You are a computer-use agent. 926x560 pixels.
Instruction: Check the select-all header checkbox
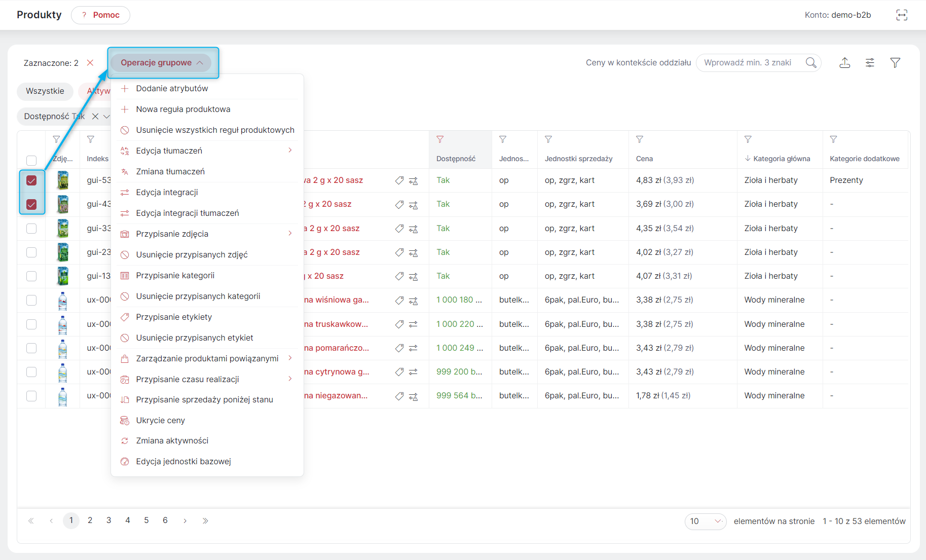(31, 160)
